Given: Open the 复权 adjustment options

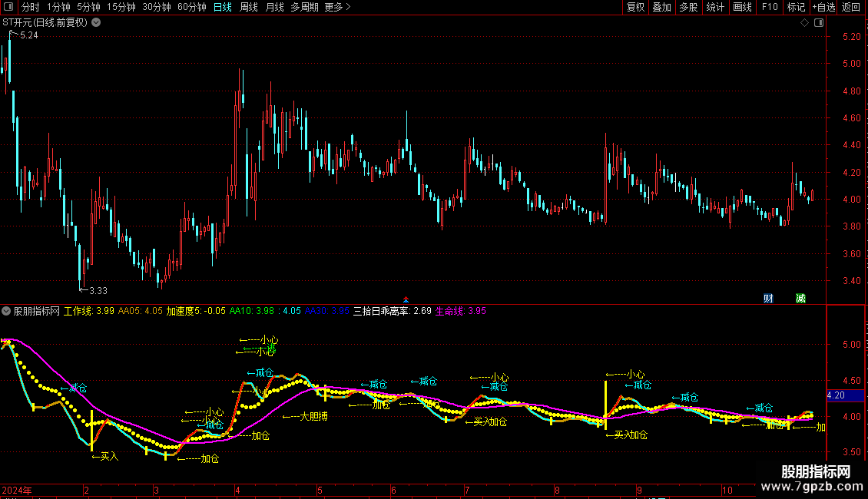Looking at the screenshot, I should coord(635,7).
